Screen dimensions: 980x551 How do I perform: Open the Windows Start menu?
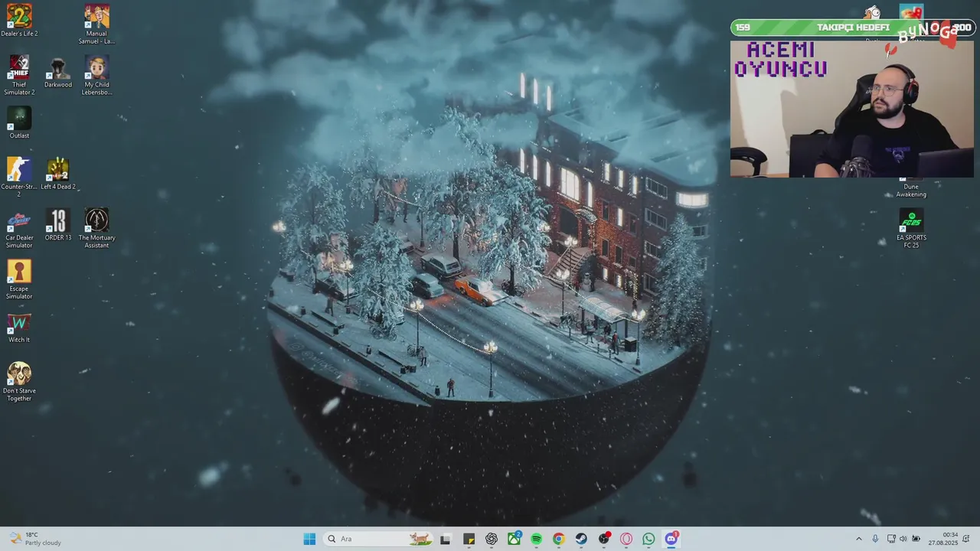click(x=309, y=539)
